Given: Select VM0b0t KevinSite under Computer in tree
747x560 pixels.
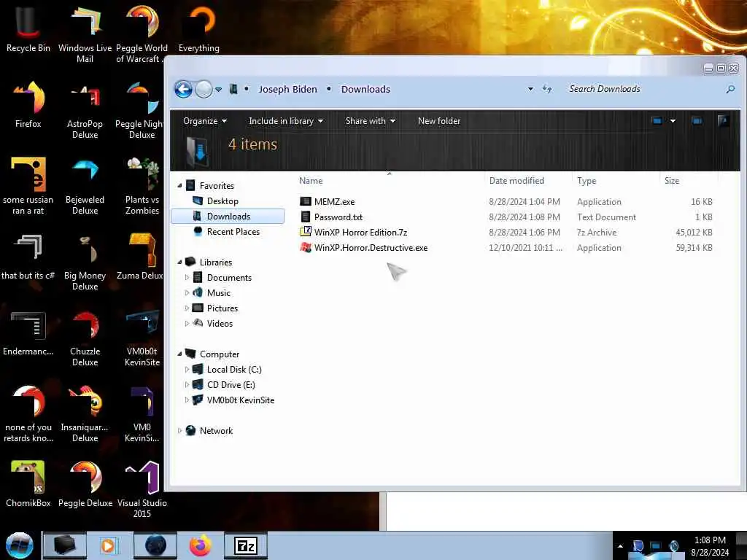Looking at the screenshot, I should 240,400.
